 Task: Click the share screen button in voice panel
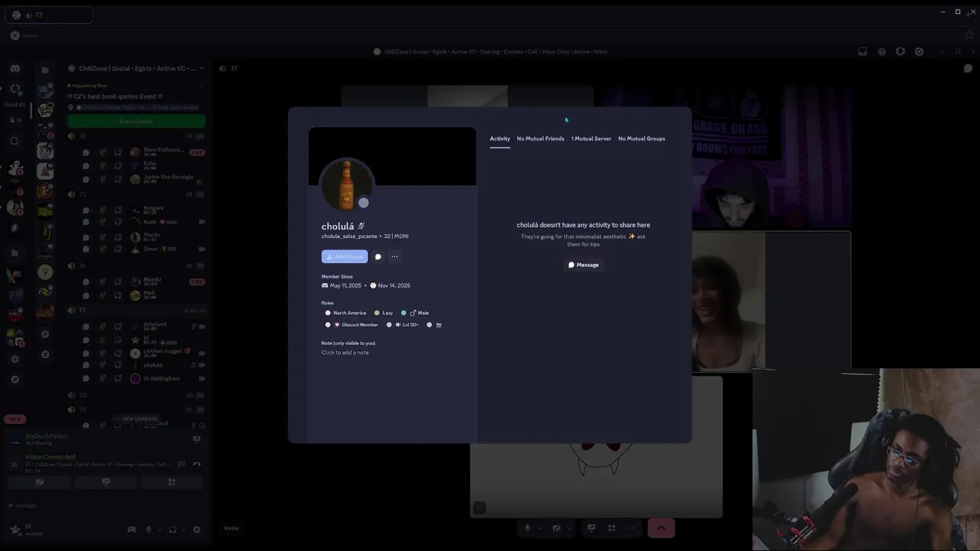pos(106,482)
